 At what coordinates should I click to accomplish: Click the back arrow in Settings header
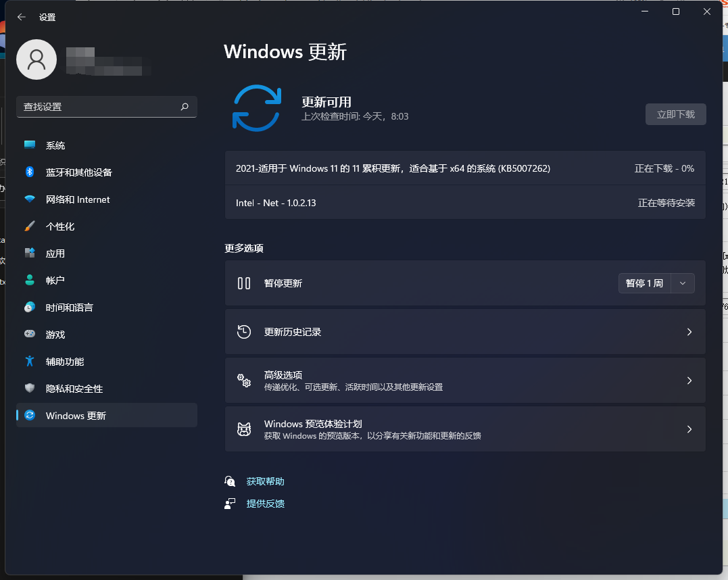[x=22, y=17]
